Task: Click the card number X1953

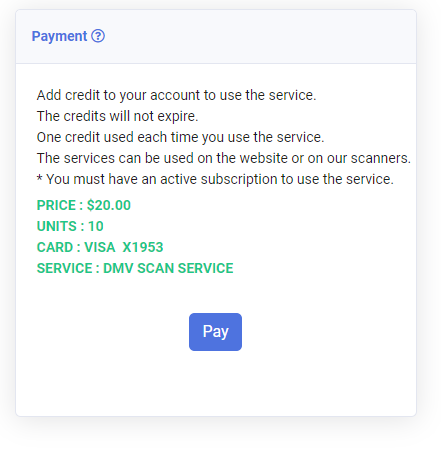Action: click(143, 247)
